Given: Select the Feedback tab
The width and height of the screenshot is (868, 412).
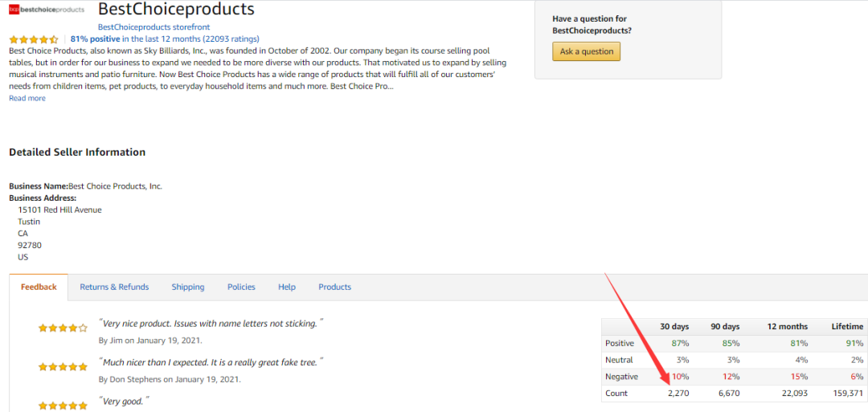Looking at the screenshot, I should coord(39,287).
